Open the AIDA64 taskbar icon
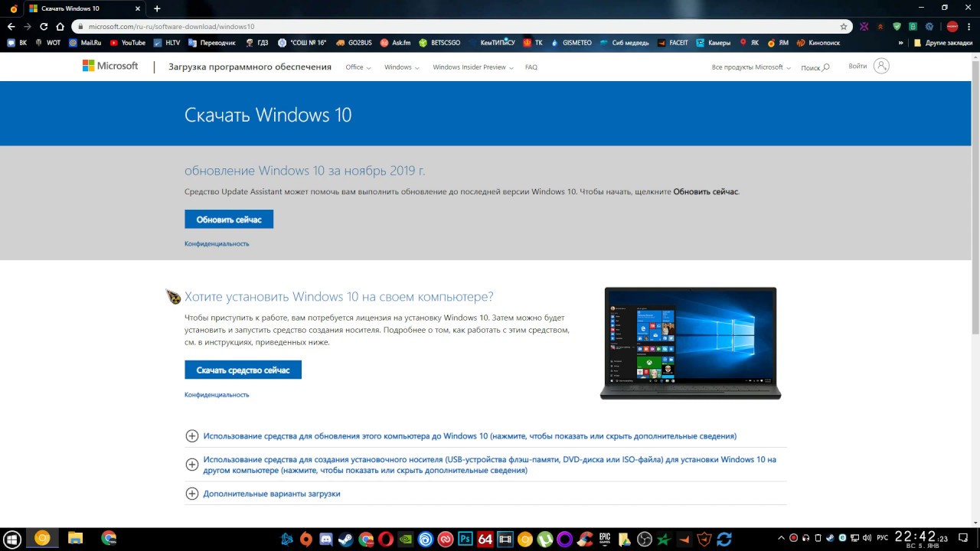Image resolution: width=980 pixels, height=551 pixels. 485,539
